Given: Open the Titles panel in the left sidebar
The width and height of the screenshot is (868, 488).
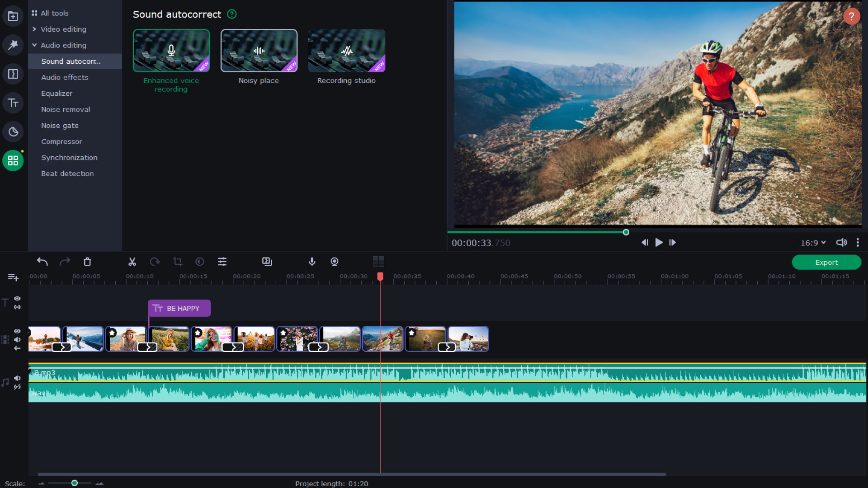Looking at the screenshot, I should [x=13, y=103].
